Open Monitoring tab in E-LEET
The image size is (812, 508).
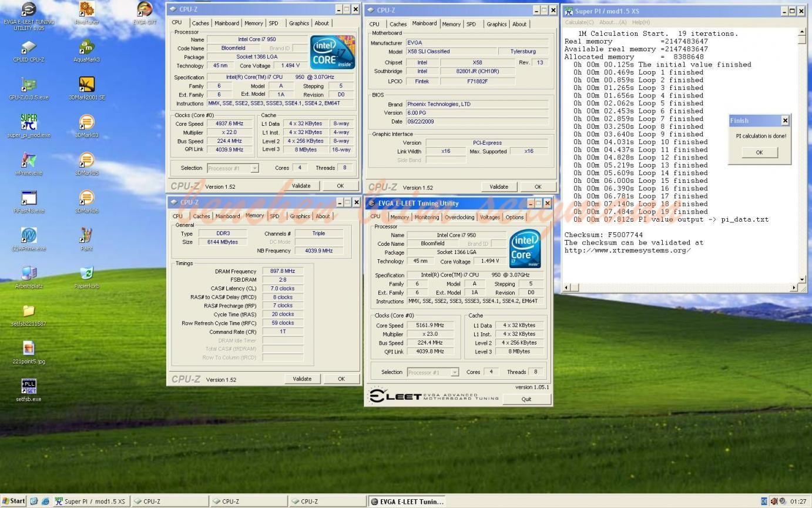click(427, 217)
